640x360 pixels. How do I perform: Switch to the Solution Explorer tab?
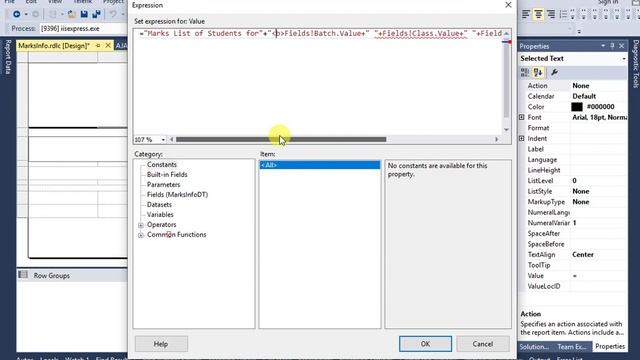point(534,347)
